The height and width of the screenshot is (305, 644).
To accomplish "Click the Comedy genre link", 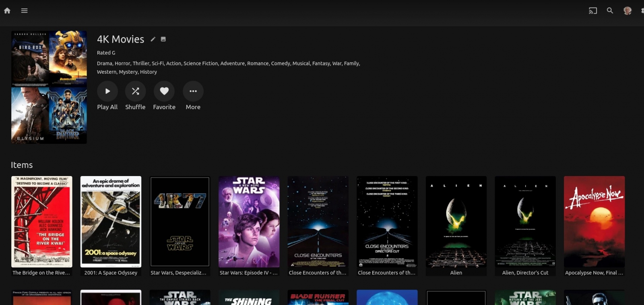I will pyautogui.click(x=281, y=63).
